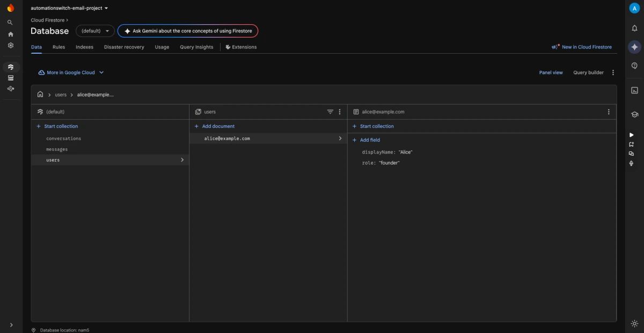Screen dimensions: 644x333
Task: Click the users column header title
Action: [x=210, y=112]
